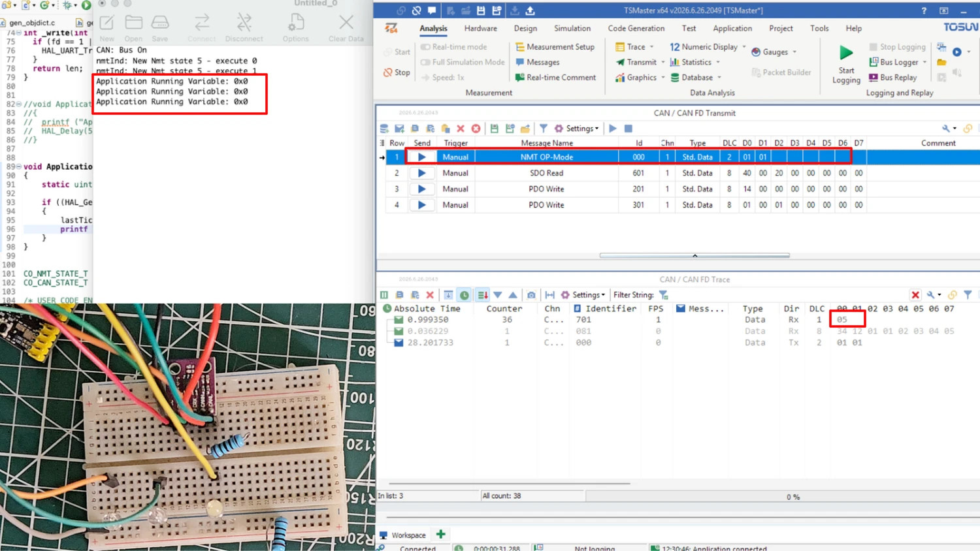Send the NMT OP-Mode message

(x=422, y=157)
